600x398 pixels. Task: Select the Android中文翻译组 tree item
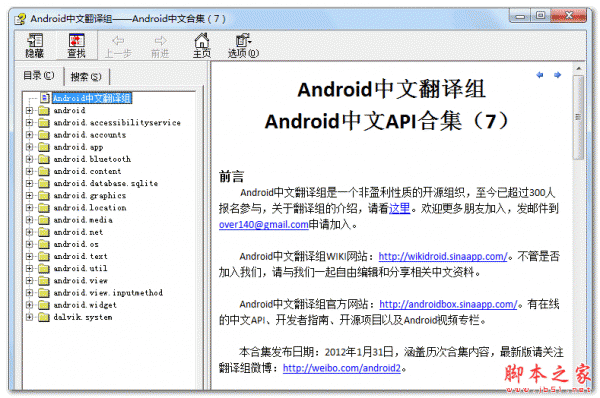point(92,98)
